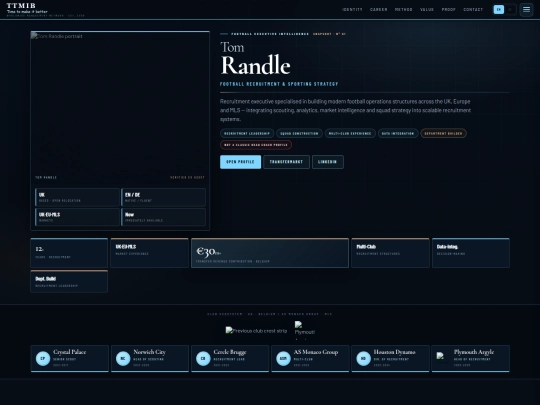The height and width of the screenshot is (405, 540).
Task: Click the HD badge on Houston Dynamo card
Action: [363, 359]
